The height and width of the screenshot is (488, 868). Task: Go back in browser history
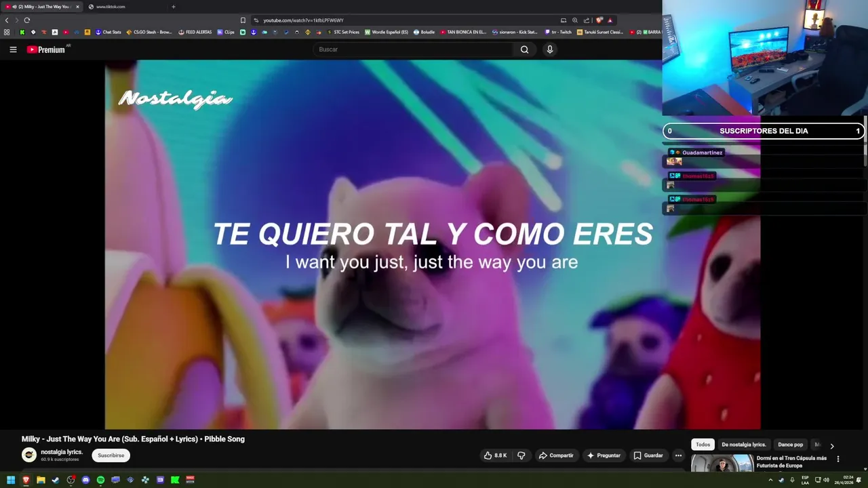click(x=7, y=20)
